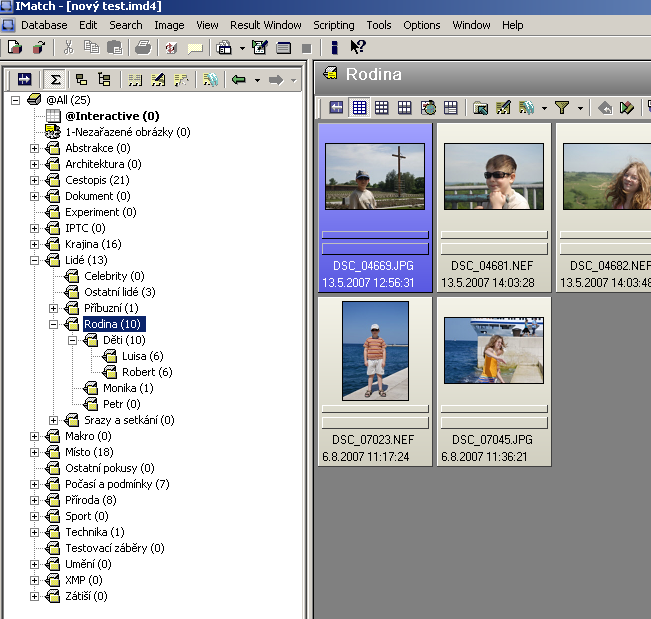This screenshot has width=651, height=619.
Task: Select thumbnail DSC_07023.NEF
Action: 375,382
